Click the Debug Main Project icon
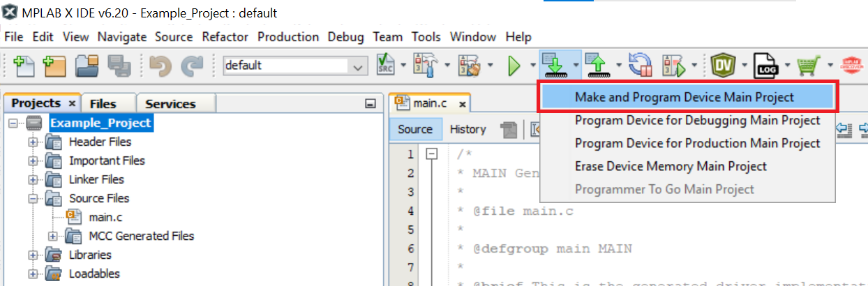This screenshot has width=868, height=286. point(675,66)
